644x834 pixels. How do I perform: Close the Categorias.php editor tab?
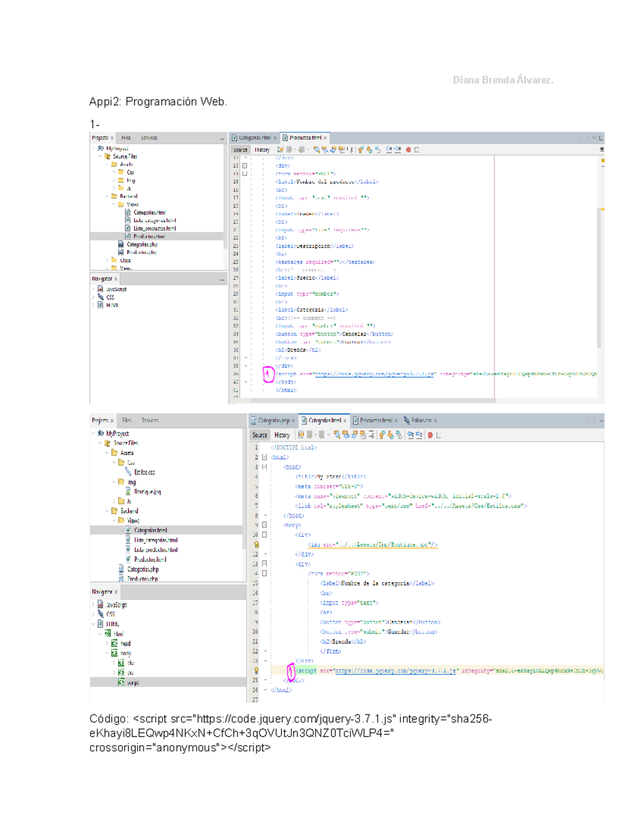[293, 420]
